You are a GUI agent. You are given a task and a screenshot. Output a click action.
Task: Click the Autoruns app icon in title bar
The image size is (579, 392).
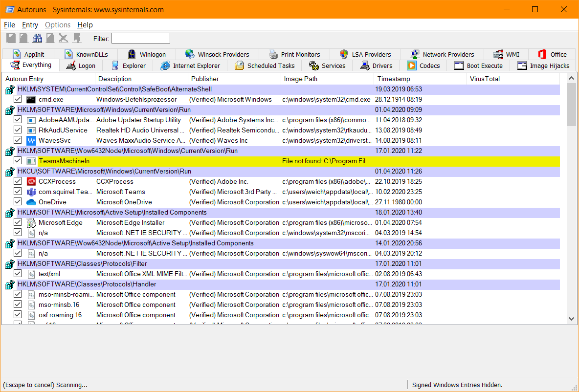pos(10,10)
